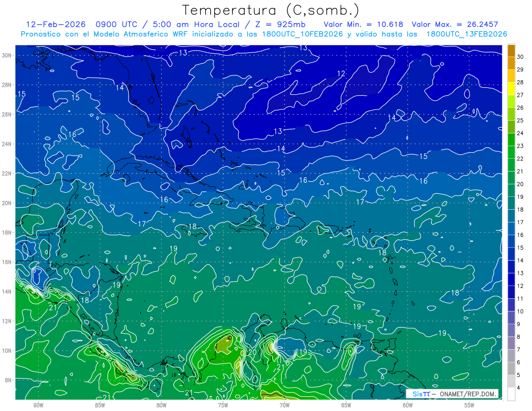Click color scale label "29"
This screenshot has height=411, width=532.
coord(520,70)
